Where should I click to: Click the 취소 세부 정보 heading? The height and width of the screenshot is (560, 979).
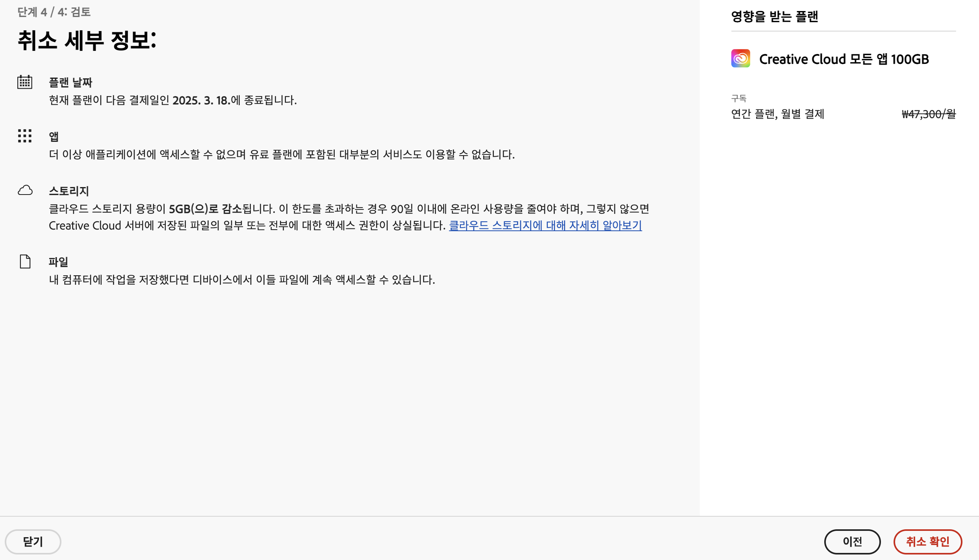tap(87, 41)
